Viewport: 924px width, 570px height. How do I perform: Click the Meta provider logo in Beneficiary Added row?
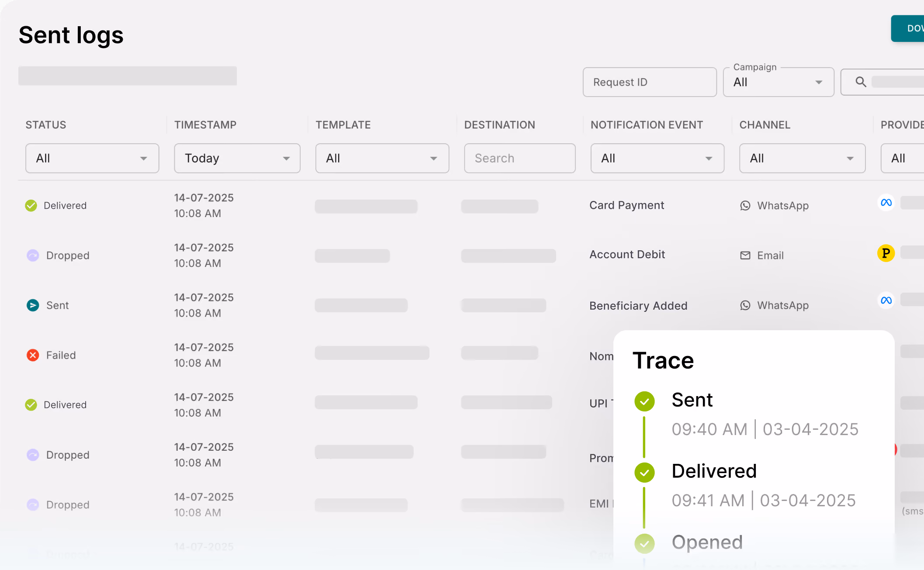click(886, 301)
